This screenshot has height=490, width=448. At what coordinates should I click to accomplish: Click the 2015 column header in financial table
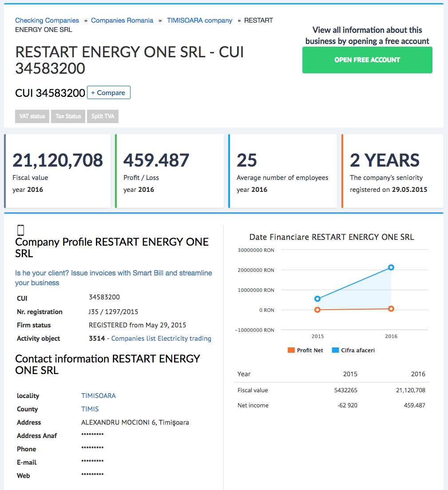(x=350, y=374)
